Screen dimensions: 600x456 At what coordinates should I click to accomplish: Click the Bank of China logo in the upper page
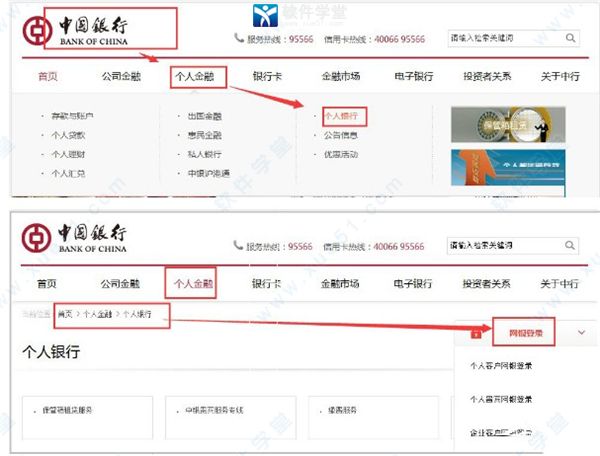[x=75, y=31]
